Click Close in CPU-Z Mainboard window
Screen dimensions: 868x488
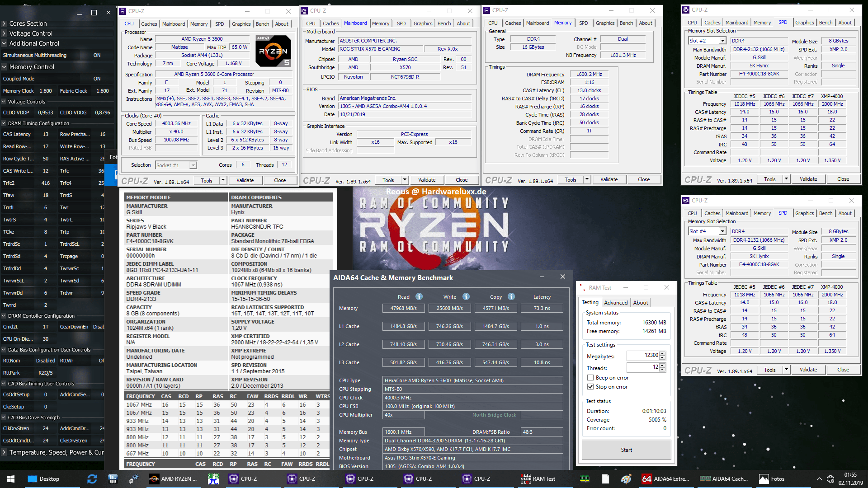coord(462,180)
